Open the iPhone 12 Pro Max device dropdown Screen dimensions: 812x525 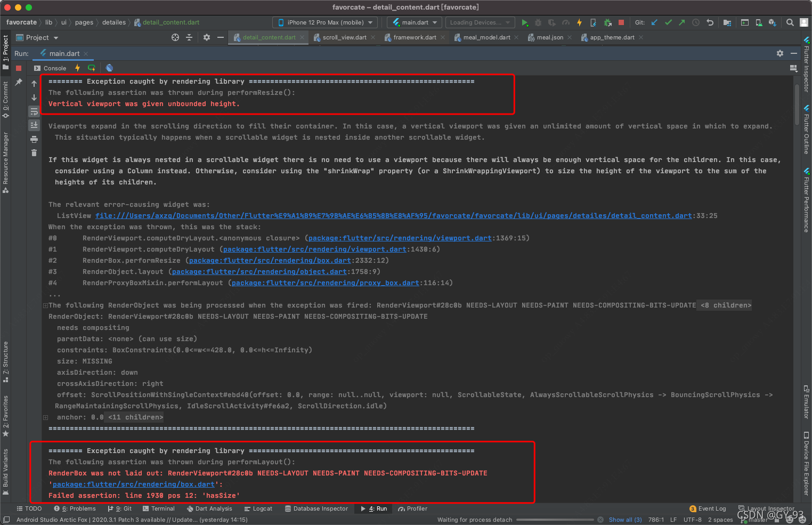[325, 22]
